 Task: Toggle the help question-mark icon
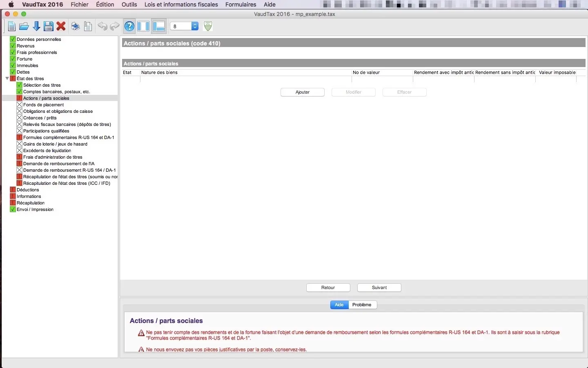(129, 27)
